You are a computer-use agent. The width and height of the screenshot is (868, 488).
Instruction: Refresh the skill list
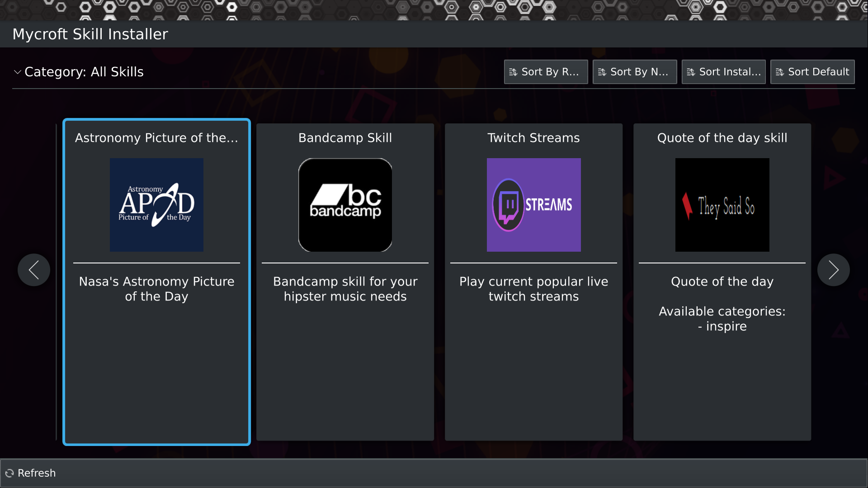434,473
